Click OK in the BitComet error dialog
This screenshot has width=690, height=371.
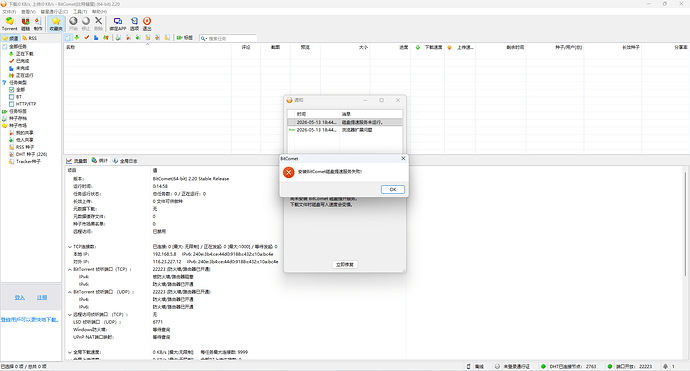[393, 189]
